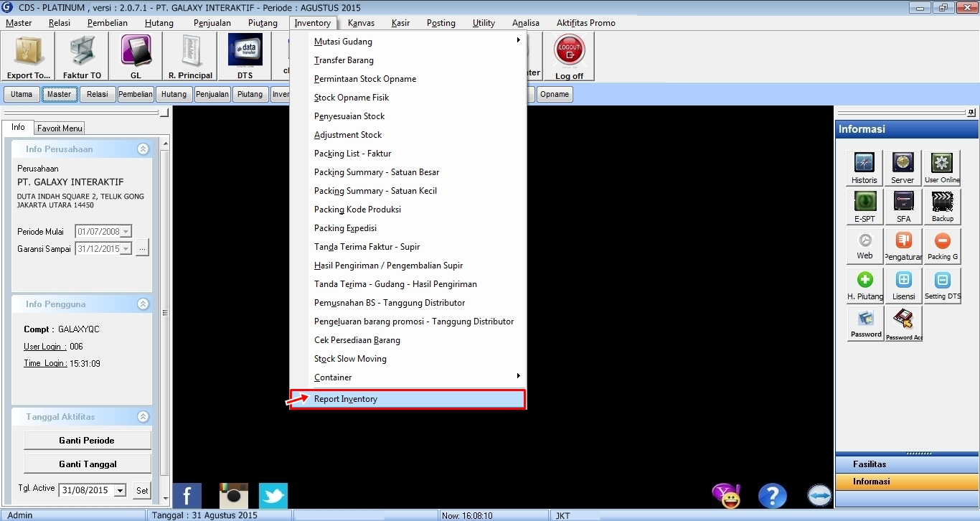Click the Fasilitas panel bar
The width and height of the screenshot is (980, 521).
[906, 464]
